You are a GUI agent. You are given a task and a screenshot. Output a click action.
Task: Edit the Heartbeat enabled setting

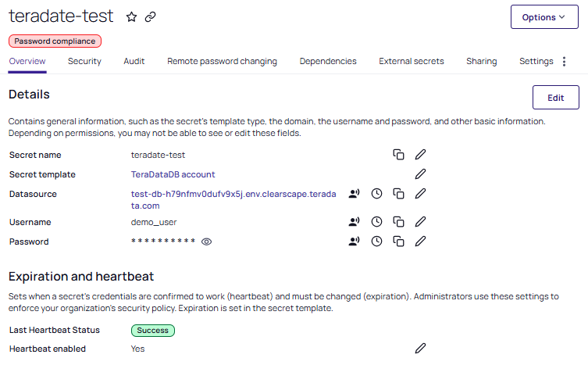420,349
